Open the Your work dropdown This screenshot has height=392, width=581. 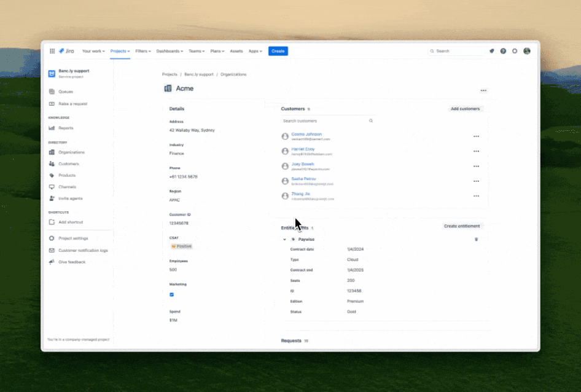coord(93,51)
